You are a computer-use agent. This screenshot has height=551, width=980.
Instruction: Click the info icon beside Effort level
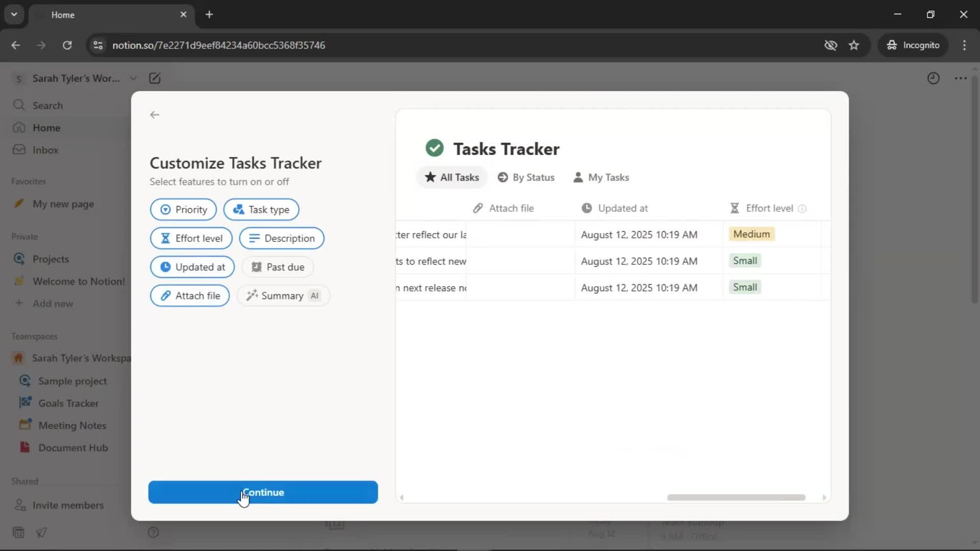802,209
